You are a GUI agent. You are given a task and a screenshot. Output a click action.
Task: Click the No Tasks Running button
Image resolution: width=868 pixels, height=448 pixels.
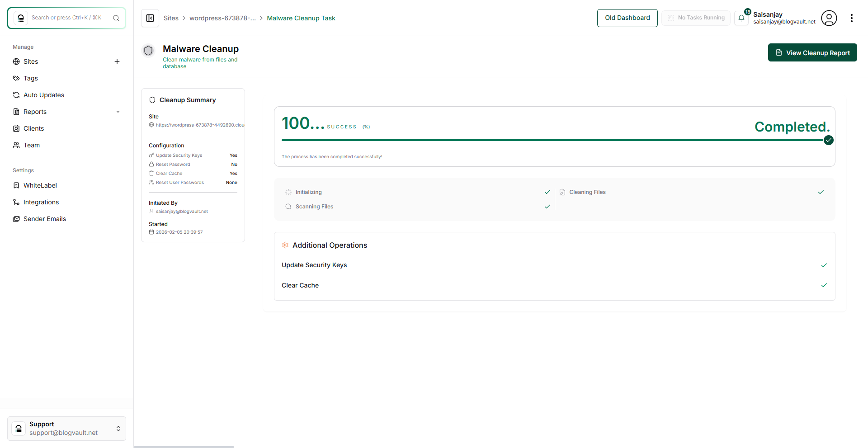click(696, 18)
